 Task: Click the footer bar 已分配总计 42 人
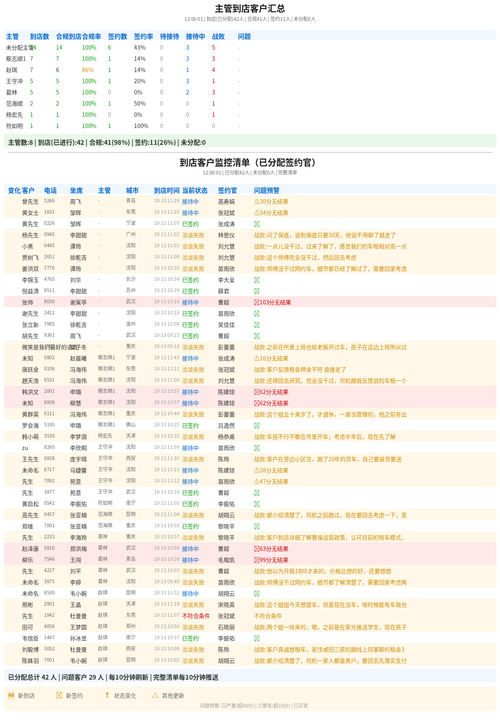click(250, 677)
